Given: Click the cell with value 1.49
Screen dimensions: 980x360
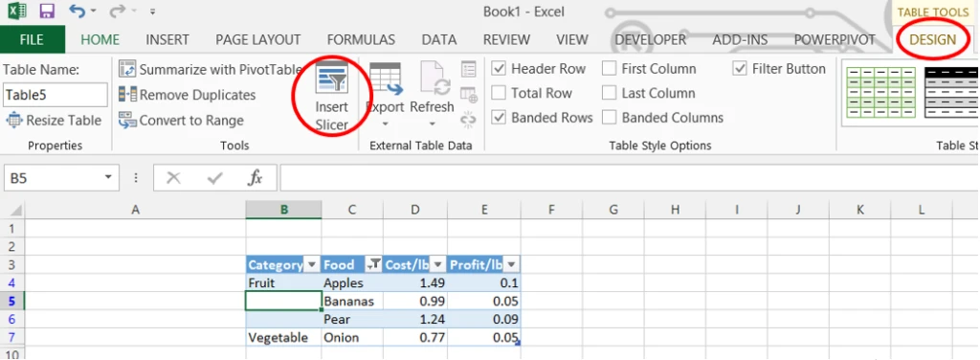Looking at the screenshot, I should pyautogui.click(x=415, y=283).
